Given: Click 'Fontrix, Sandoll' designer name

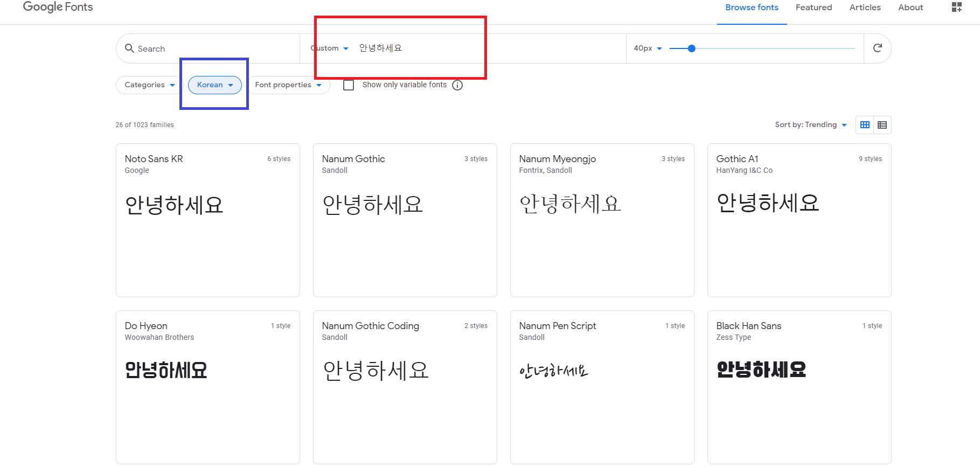Looking at the screenshot, I should pyautogui.click(x=545, y=170).
